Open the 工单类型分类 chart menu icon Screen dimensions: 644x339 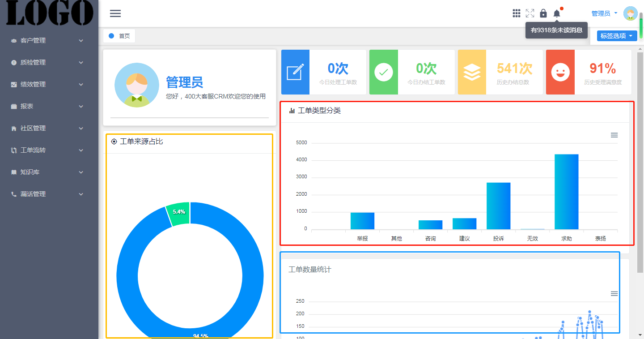(614, 135)
